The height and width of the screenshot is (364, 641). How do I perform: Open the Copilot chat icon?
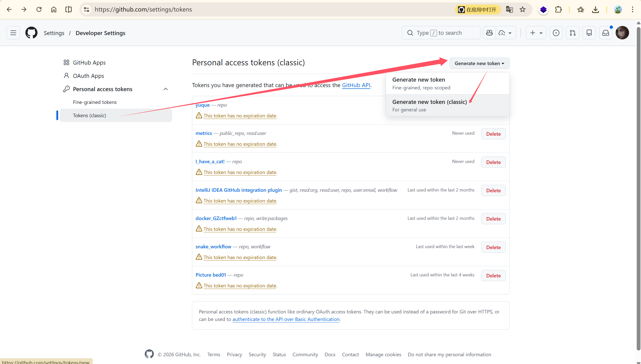(x=489, y=33)
